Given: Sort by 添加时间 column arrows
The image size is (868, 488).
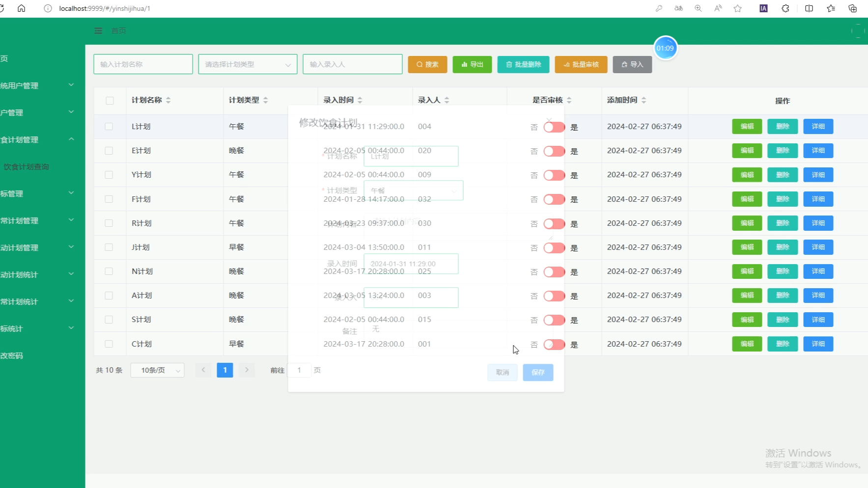Looking at the screenshot, I should point(644,100).
